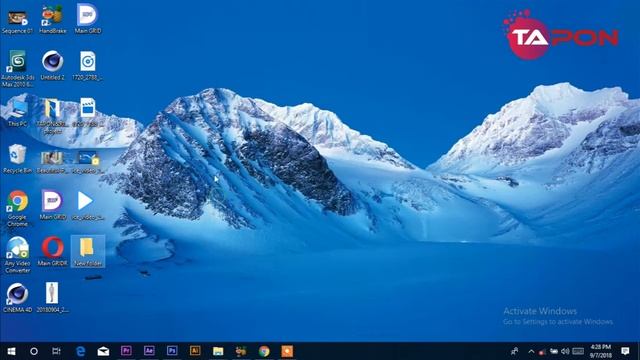The width and height of the screenshot is (640, 360).
Task: Select the Untitled 2 Cinema 4D file
Action: (52, 65)
